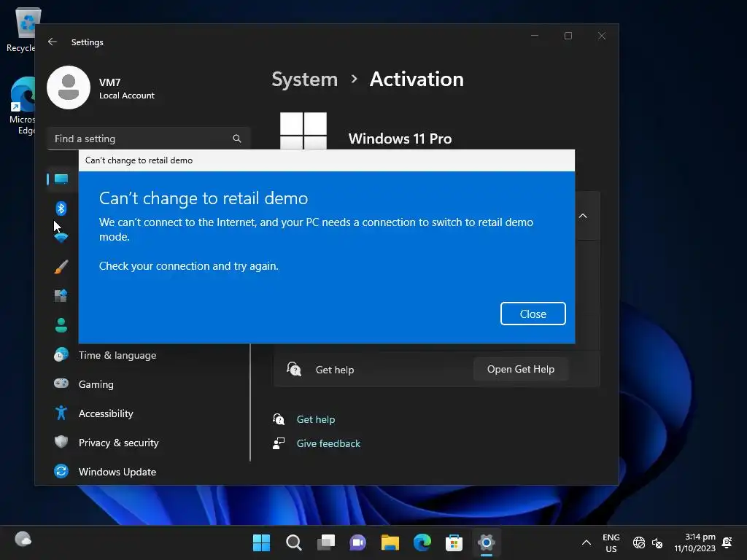Image resolution: width=747 pixels, height=560 pixels.
Task: Click the Windows 11 Pro logo
Action: (x=303, y=131)
